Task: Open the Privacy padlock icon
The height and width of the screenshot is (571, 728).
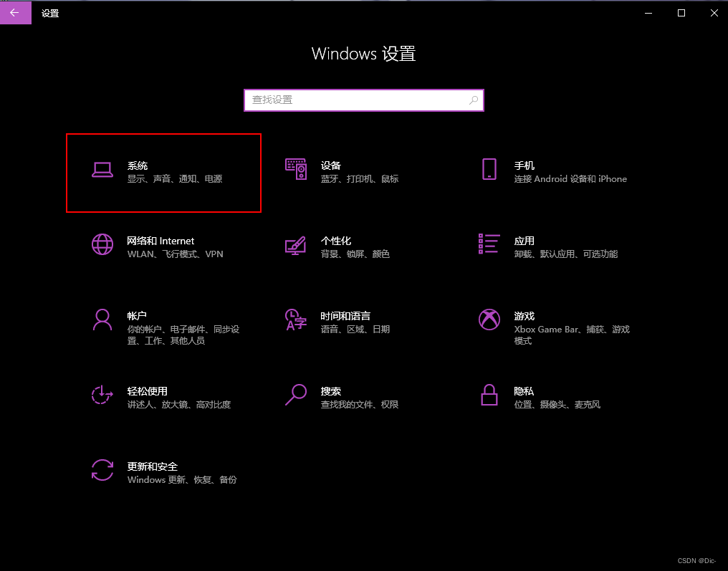Action: (x=489, y=395)
